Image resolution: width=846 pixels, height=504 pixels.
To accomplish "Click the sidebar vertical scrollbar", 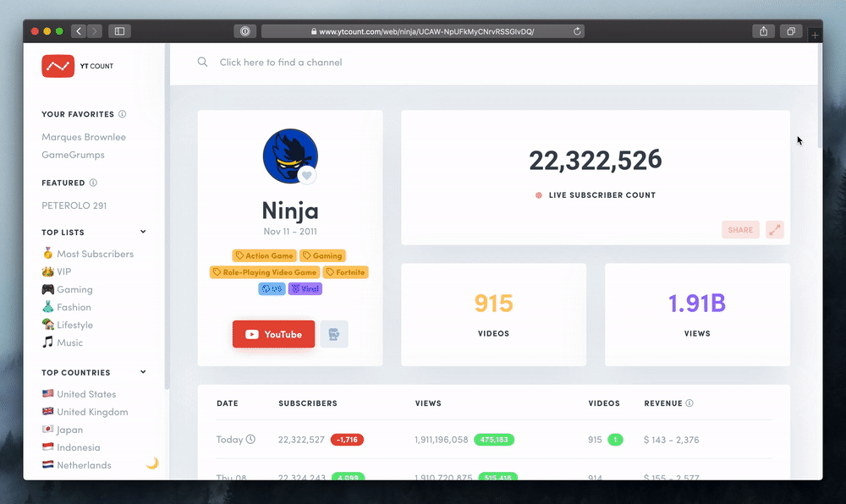I will click(x=168, y=216).
